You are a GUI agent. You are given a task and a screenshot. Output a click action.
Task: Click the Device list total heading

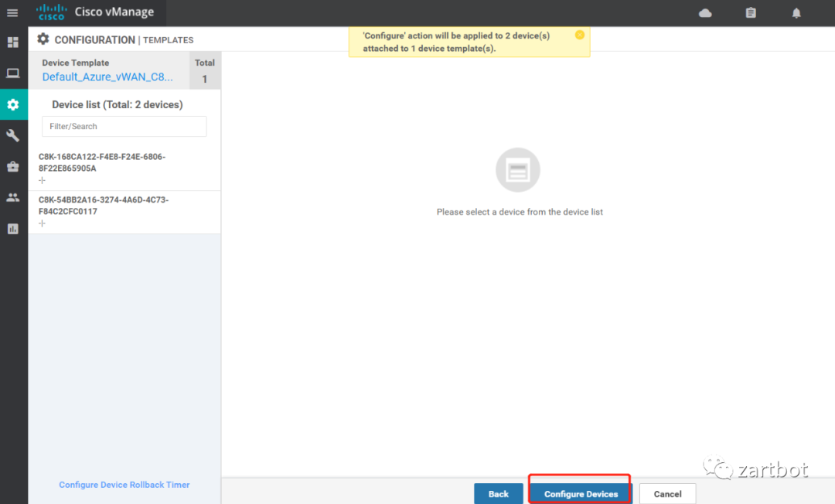118,105
